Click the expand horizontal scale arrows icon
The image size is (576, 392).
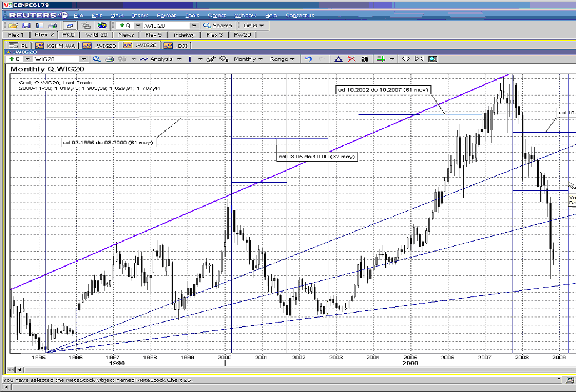(x=406, y=59)
